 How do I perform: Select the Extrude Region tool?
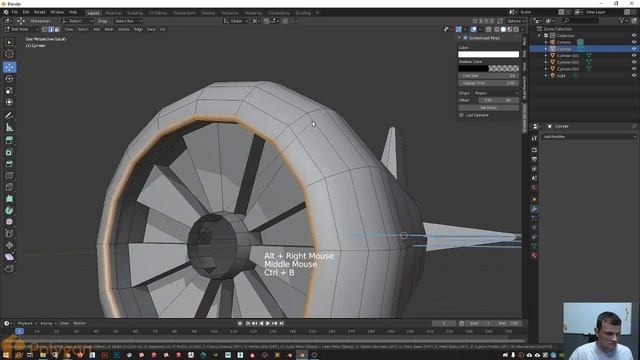(x=9, y=140)
